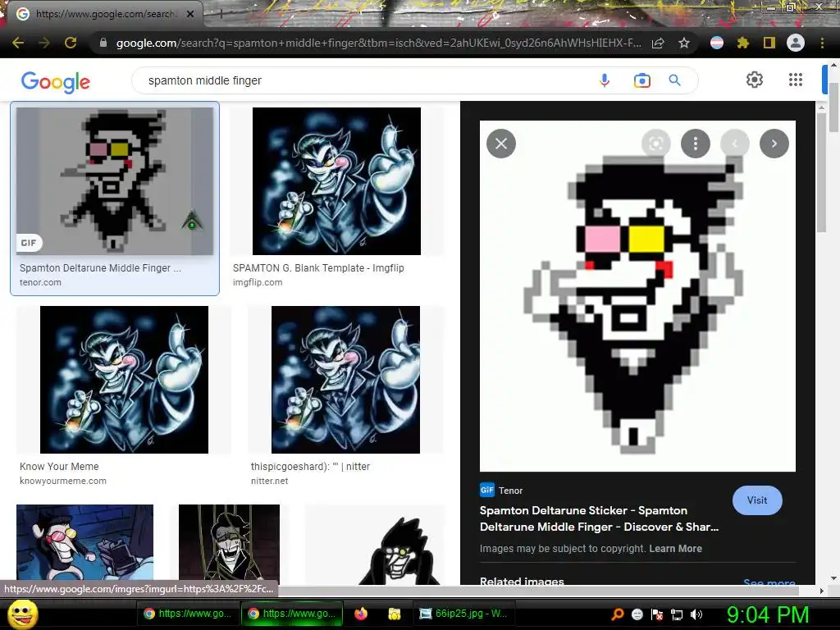Click the Google logo

55,81
